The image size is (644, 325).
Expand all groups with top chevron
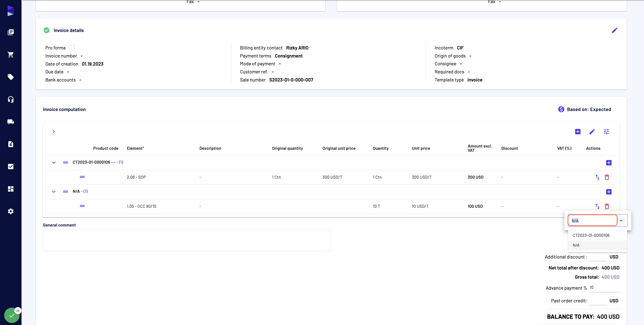(53, 132)
